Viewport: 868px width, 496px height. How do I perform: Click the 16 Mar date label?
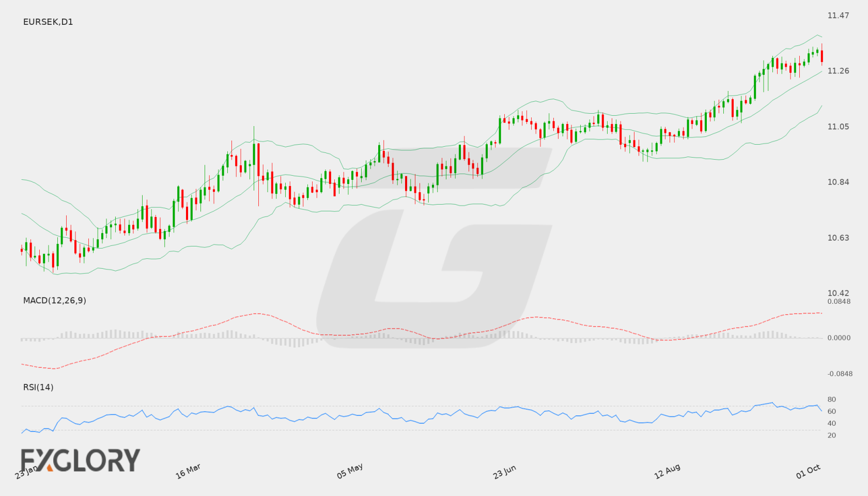[x=188, y=471]
